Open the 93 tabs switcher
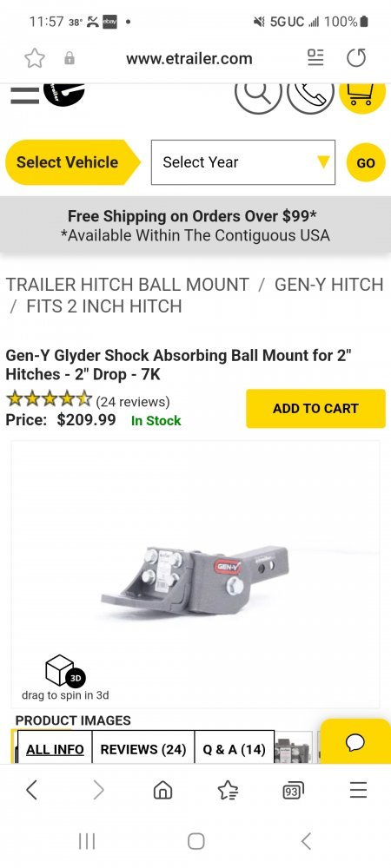The height and width of the screenshot is (868, 391). [x=293, y=791]
